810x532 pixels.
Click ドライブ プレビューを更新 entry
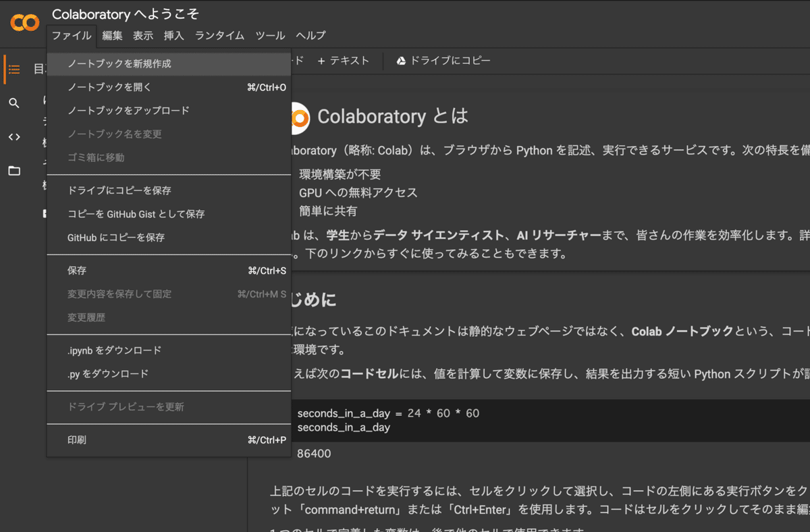tap(169, 407)
